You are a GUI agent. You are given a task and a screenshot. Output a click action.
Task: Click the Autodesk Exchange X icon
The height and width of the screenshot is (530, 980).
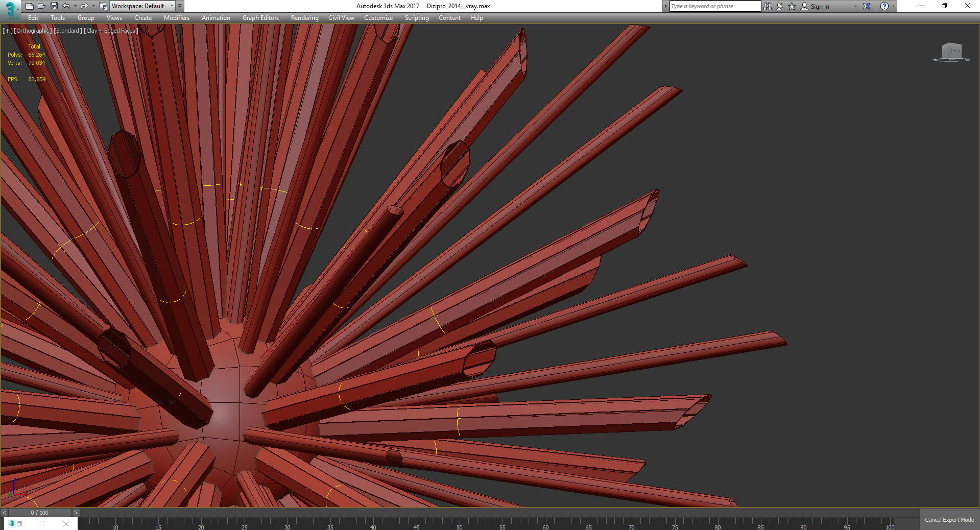pyautogui.click(x=867, y=6)
